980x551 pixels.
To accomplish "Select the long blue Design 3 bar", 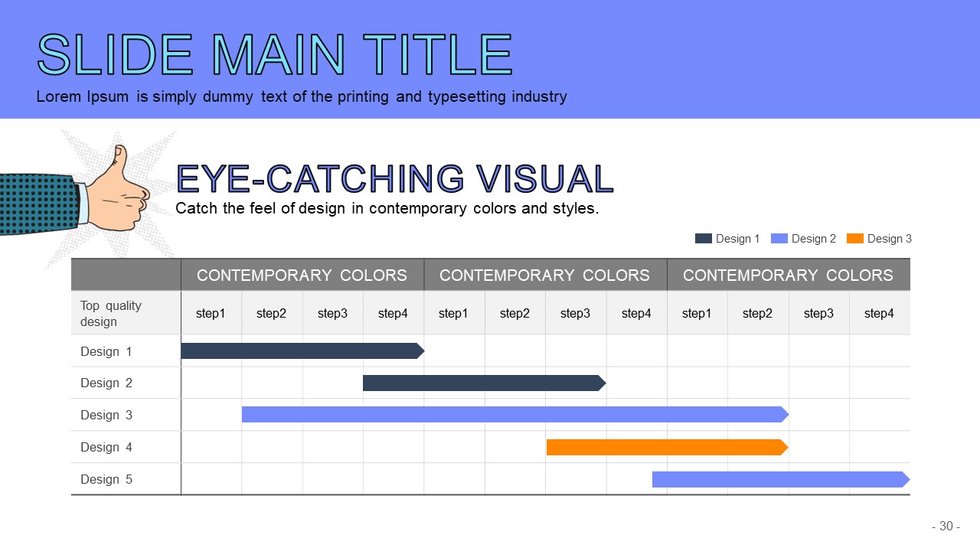I will tap(514, 415).
